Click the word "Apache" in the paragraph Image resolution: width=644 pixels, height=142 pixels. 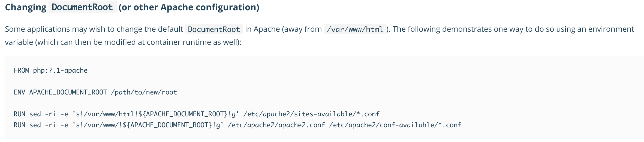click(x=267, y=29)
